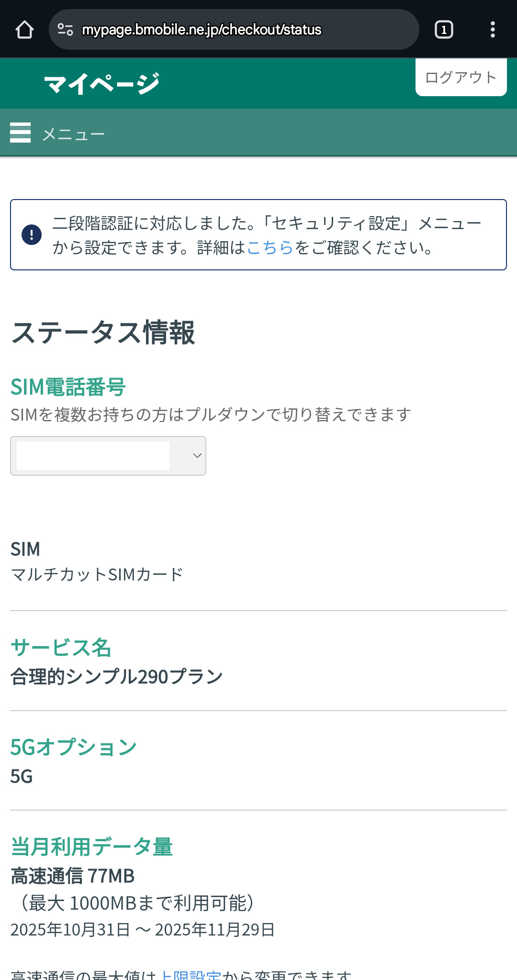Open the メニュー navigation label

(x=73, y=134)
